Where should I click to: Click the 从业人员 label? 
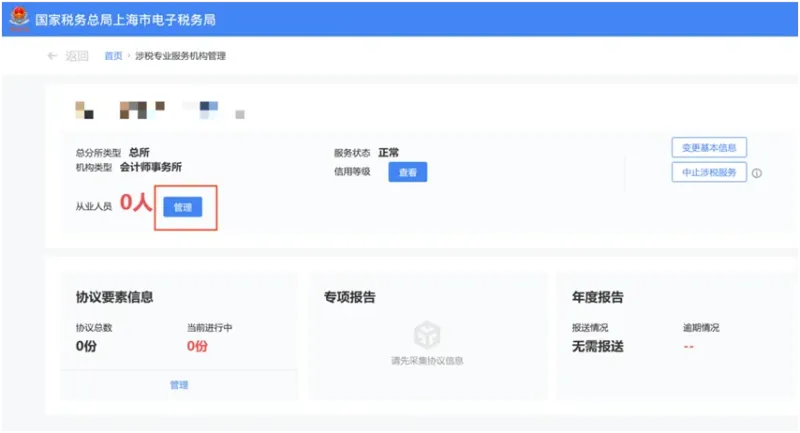pyautogui.click(x=94, y=206)
